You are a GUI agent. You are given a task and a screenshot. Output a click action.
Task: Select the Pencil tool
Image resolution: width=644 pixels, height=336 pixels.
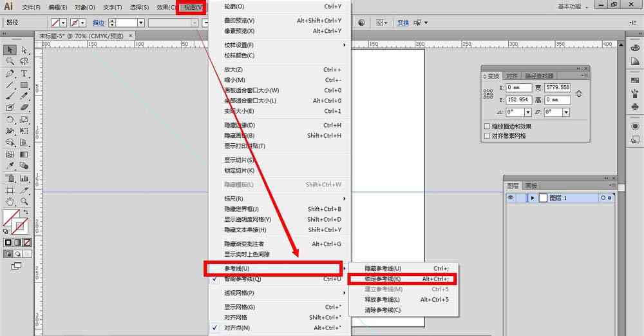pyautogui.click(x=24, y=96)
